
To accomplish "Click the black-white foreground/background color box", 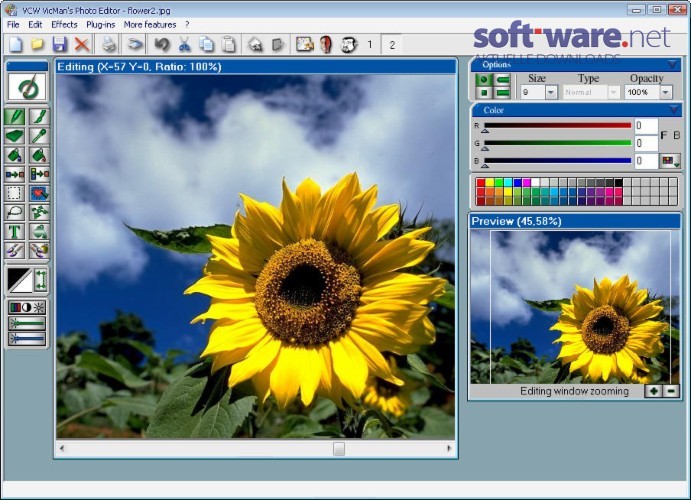I will 19,280.
